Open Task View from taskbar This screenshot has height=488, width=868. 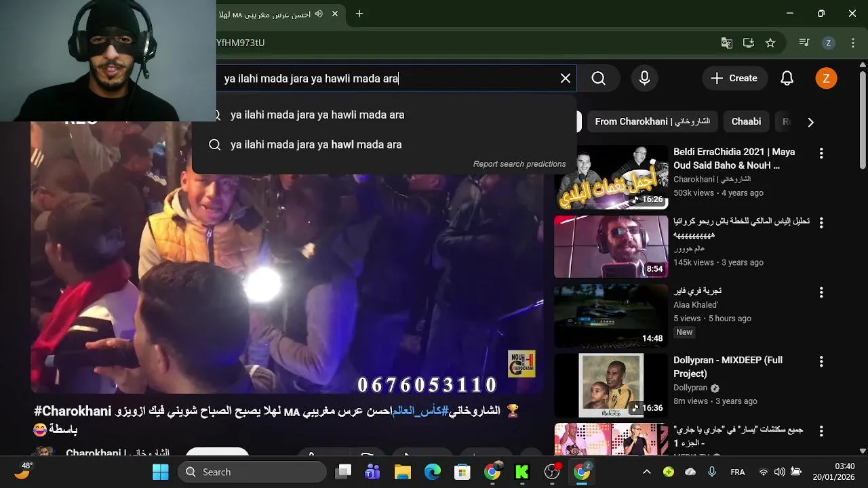click(x=344, y=472)
